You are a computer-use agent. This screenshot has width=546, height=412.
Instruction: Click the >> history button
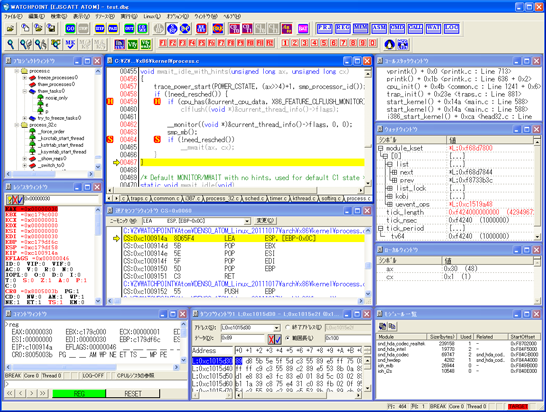pyautogui.click(x=42, y=393)
